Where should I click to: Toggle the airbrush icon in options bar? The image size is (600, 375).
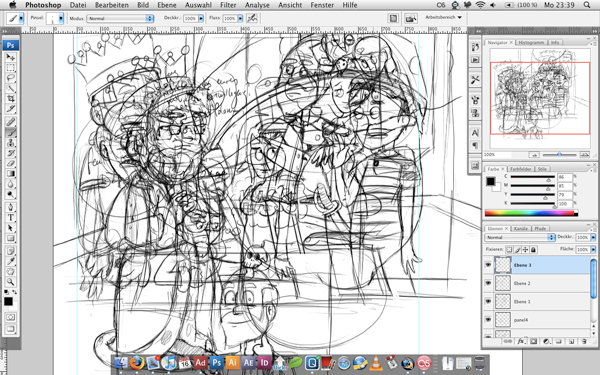click(x=252, y=18)
